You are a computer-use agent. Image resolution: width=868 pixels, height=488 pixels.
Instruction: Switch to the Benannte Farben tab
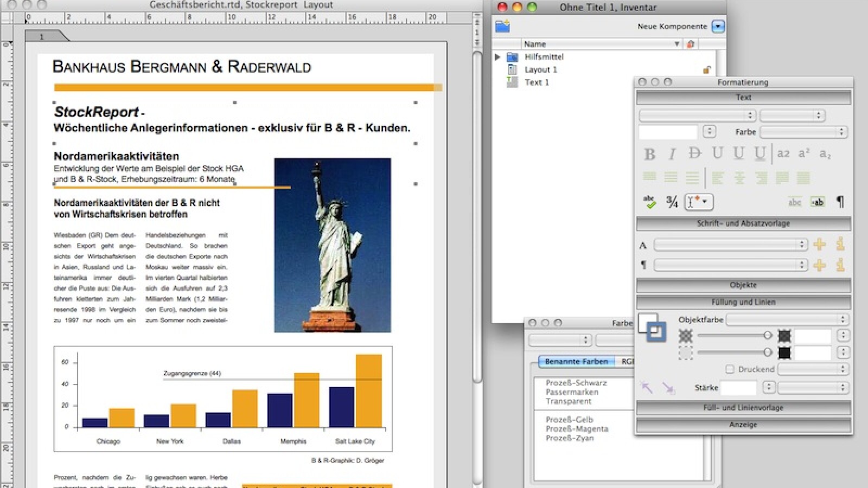(576, 362)
